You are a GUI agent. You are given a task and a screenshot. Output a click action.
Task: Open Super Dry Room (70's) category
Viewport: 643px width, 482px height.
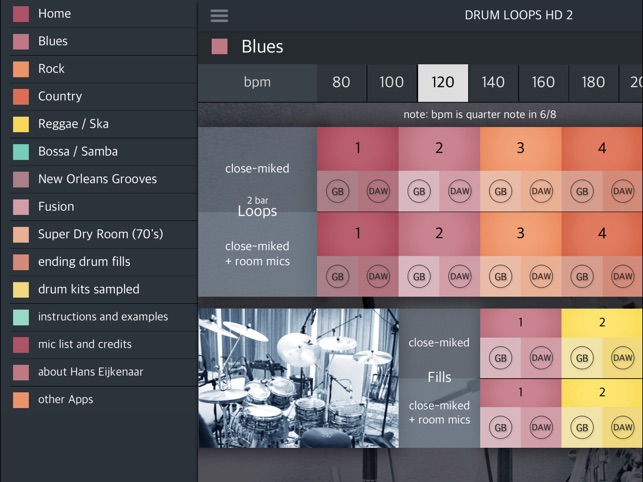coord(103,234)
